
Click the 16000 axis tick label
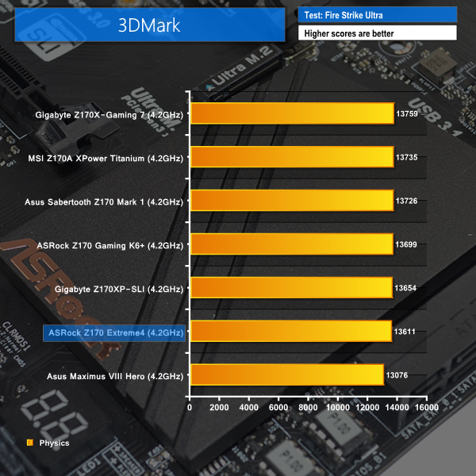click(x=427, y=408)
